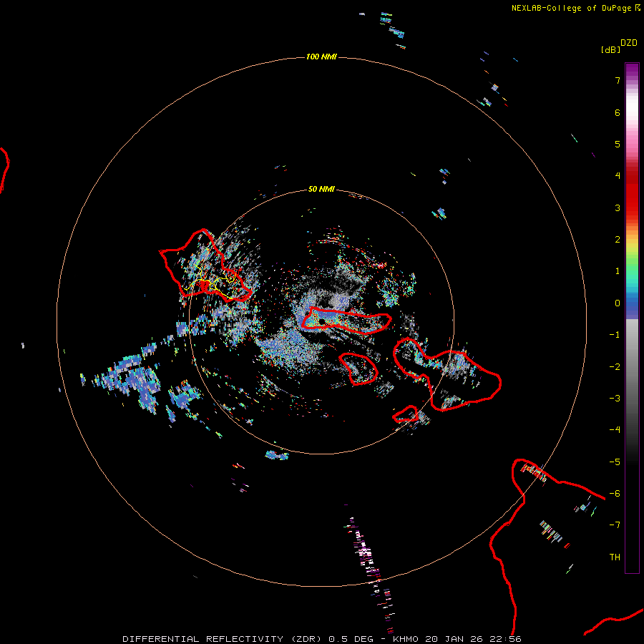Click the 2 value on the scale
This screenshot has width=644, height=644.
tap(618, 240)
